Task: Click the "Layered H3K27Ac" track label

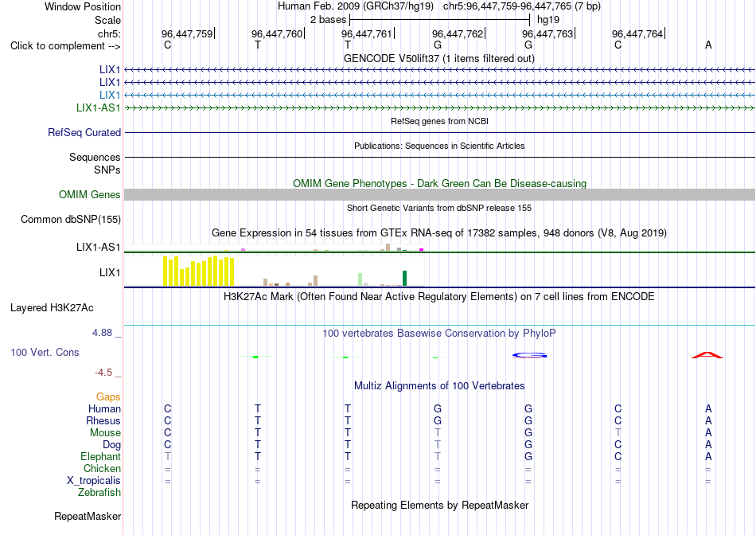Action: tap(52, 308)
